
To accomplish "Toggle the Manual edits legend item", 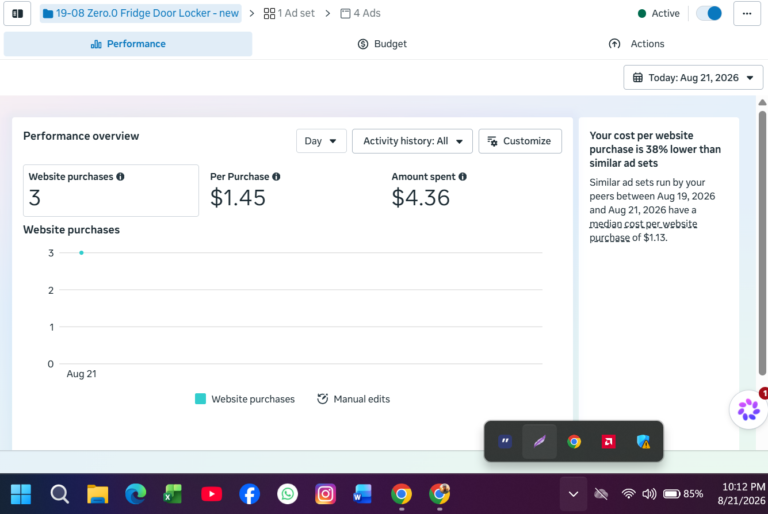I will point(353,399).
